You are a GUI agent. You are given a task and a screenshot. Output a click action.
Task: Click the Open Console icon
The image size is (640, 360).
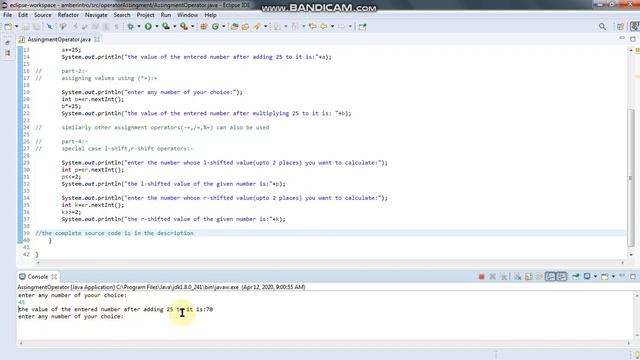tap(604, 277)
